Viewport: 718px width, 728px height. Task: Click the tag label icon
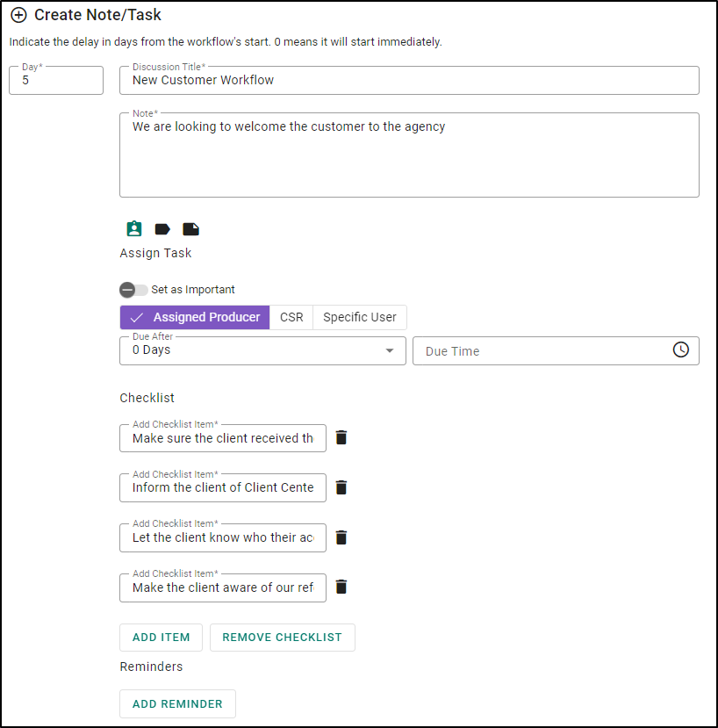(x=162, y=229)
